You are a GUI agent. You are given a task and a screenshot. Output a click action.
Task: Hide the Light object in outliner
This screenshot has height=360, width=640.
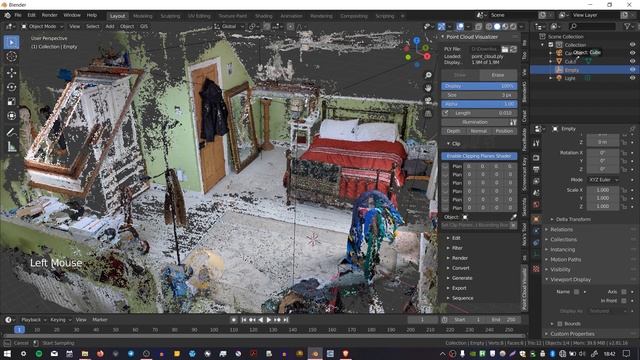tap(632, 78)
